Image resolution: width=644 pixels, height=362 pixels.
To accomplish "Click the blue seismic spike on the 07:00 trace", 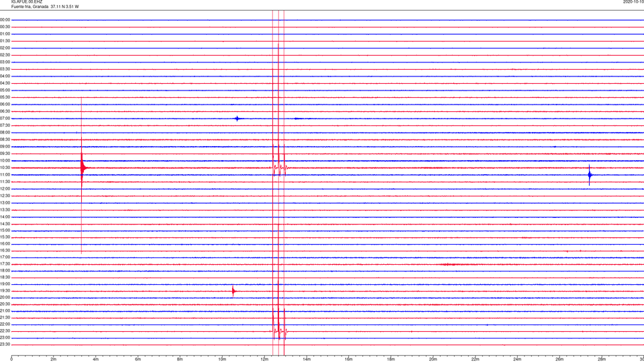I will (x=237, y=119).
